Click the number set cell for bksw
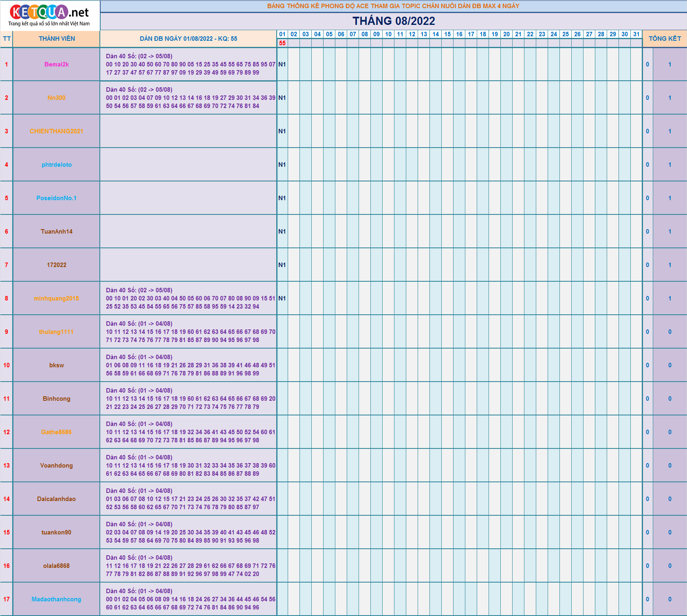 pyautogui.click(x=188, y=365)
